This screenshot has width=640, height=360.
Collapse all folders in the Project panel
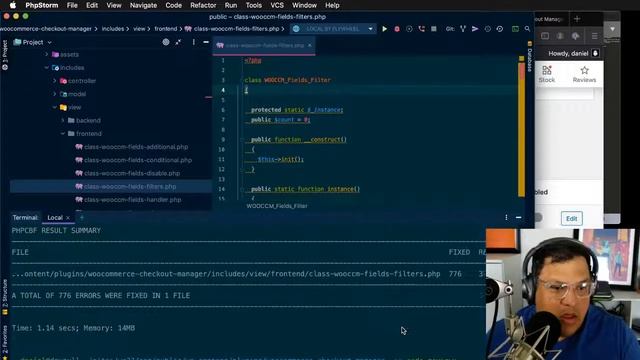click(178, 42)
